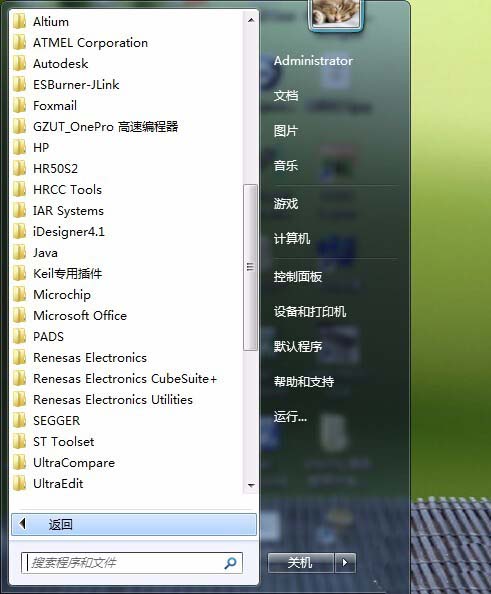Click the HR50S2 folder icon

19,169
